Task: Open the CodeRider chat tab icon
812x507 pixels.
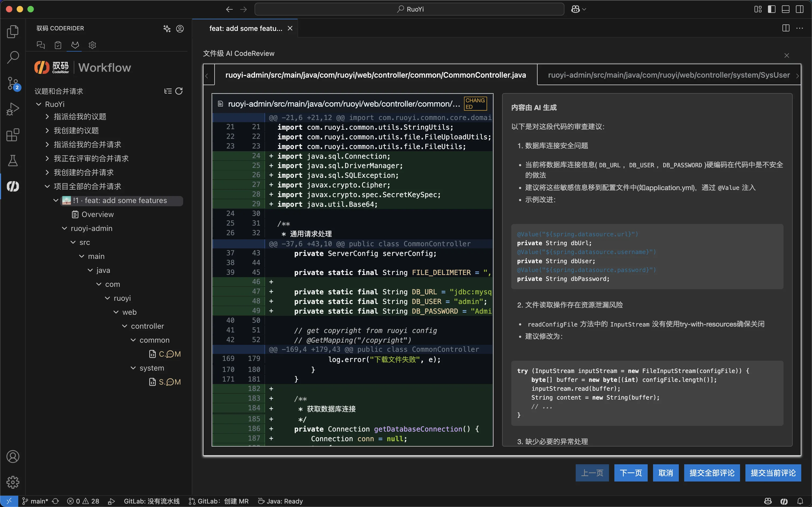Action: tap(41, 45)
